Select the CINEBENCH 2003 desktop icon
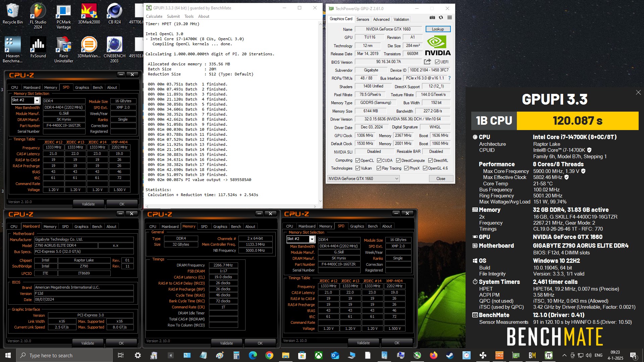 [x=114, y=50]
